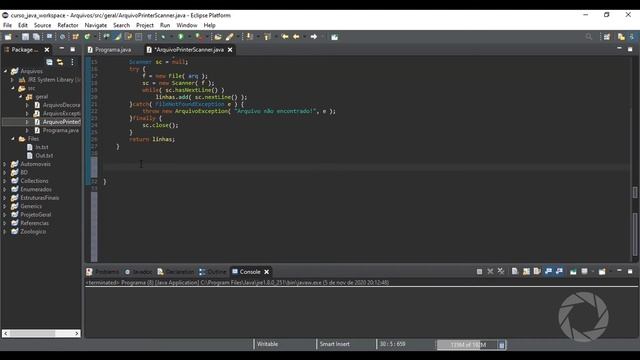This screenshot has height=360, width=640.
Task: Expand the Zoologico project
Action: pos(5,231)
